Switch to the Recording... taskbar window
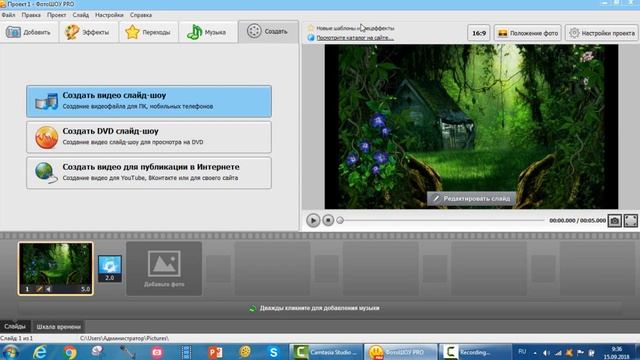 [475, 352]
